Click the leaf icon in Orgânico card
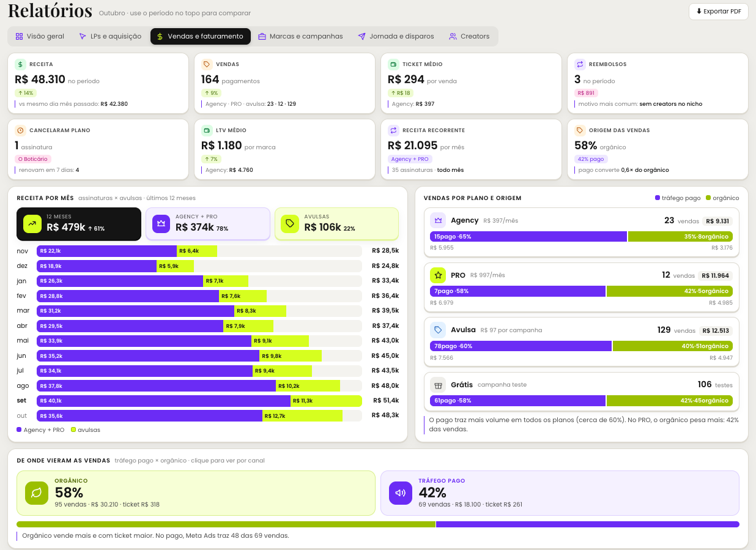 click(37, 493)
